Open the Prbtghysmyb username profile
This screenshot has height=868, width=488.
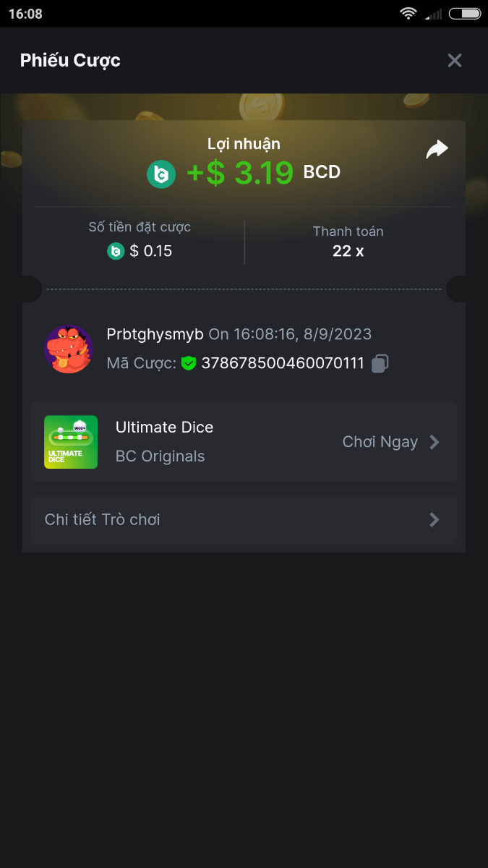(x=155, y=334)
